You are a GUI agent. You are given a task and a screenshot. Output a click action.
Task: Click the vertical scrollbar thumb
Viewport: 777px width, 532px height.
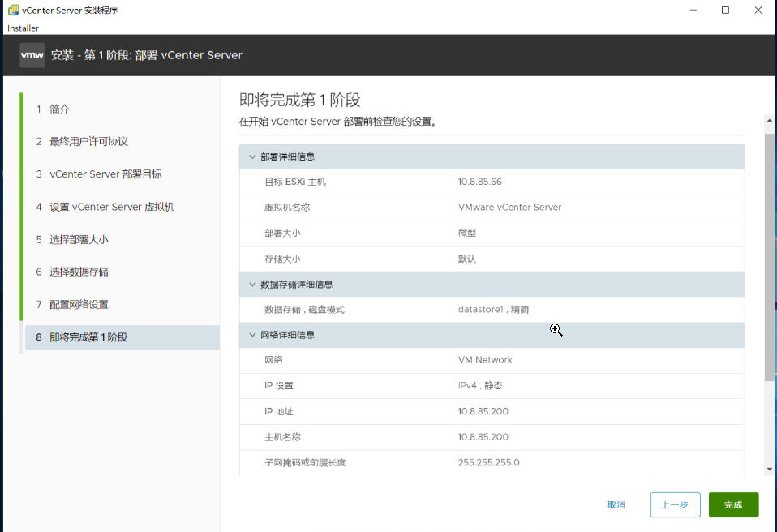(x=769, y=257)
